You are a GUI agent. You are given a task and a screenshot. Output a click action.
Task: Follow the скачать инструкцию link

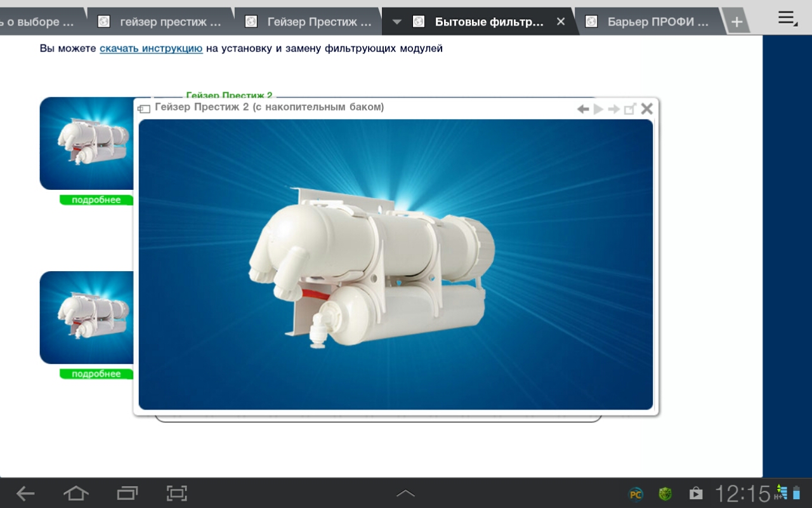pos(151,48)
